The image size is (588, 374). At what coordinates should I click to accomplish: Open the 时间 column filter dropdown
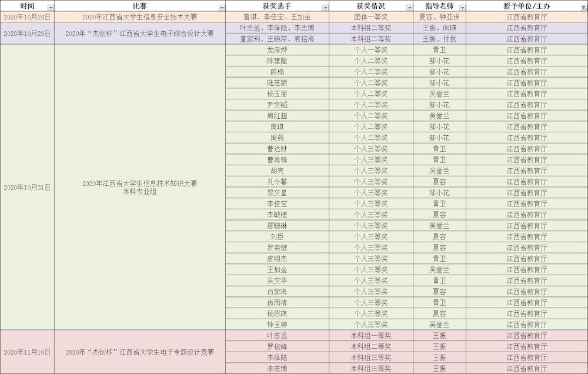(50, 7)
